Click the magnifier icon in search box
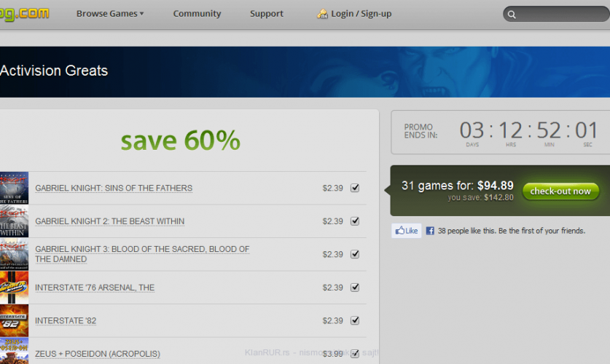This screenshot has height=364, width=610. 512,14
